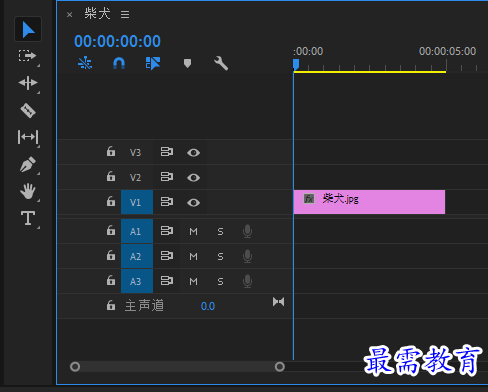This screenshot has height=392, width=488.
Task: Close the 柴犬 sequence tab
Action: pos(69,14)
